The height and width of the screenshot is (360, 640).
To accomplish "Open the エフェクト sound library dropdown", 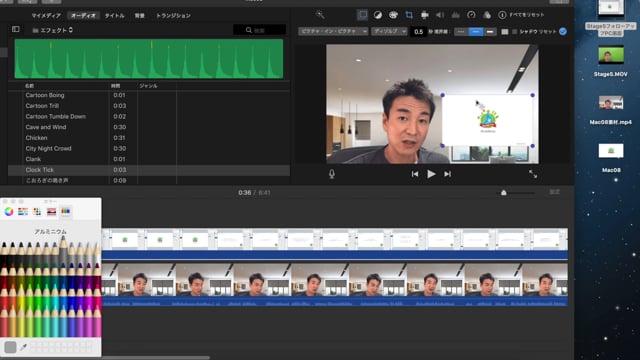I will point(53,30).
